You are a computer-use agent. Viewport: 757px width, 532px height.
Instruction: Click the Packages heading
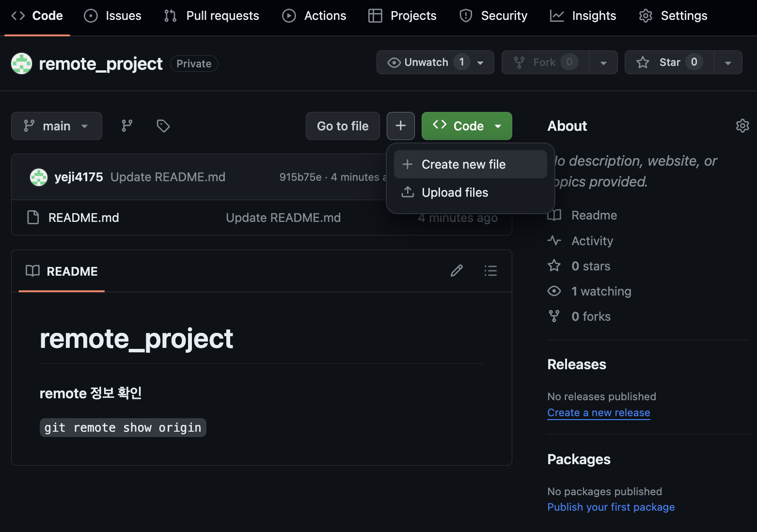[579, 459]
